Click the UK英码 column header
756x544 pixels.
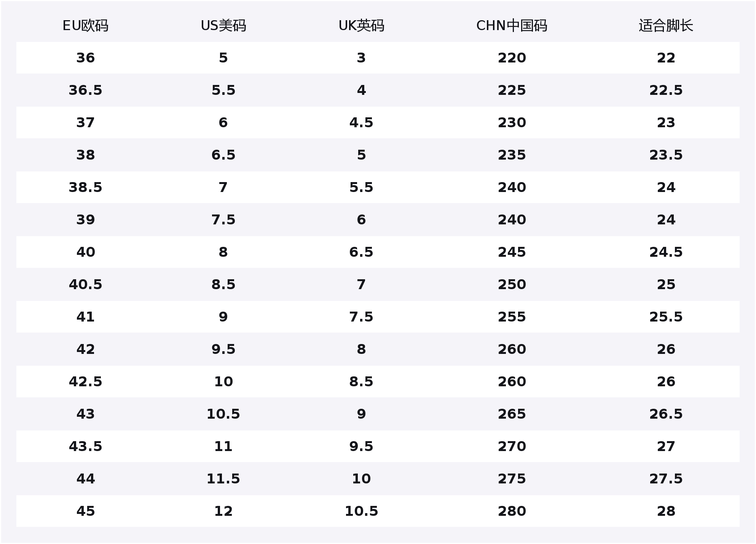(x=361, y=26)
